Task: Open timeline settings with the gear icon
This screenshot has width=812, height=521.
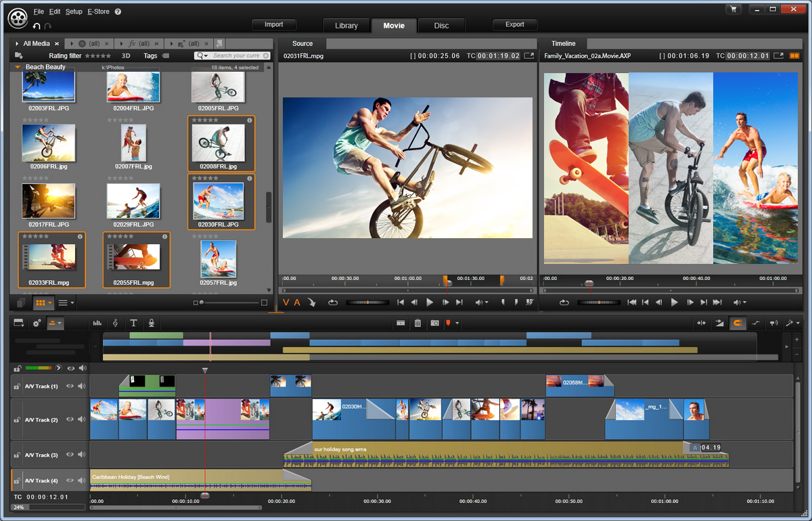Action: [36, 323]
